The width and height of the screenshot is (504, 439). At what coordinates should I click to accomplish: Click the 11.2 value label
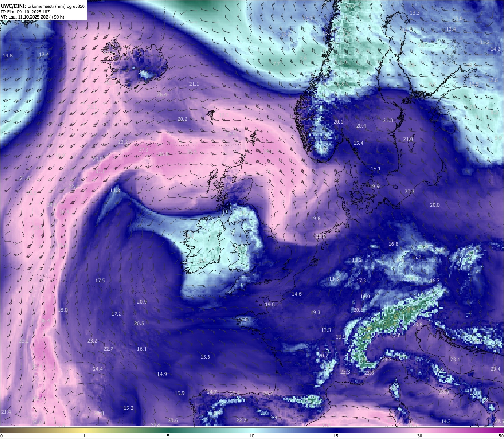(x=357, y=260)
